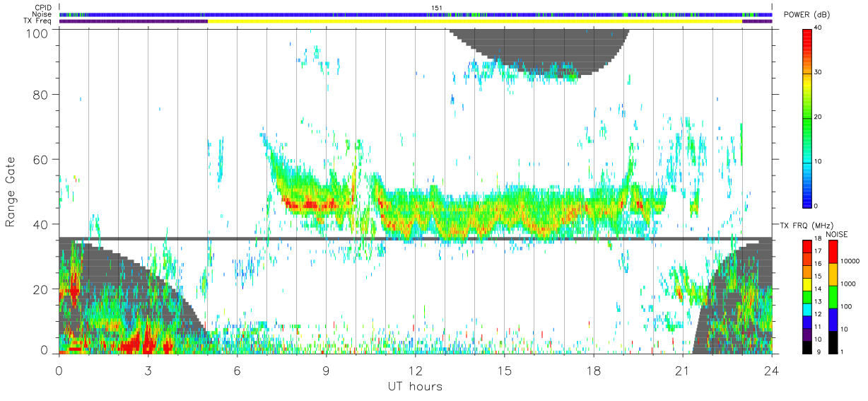Click the y-axis tick label 80
This screenshot has width=868, height=401.
coord(41,94)
